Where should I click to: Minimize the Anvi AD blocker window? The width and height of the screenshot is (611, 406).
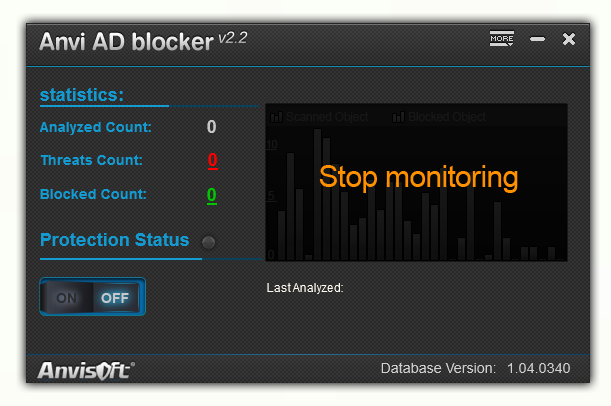pyautogui.click(x=537, y=39)
